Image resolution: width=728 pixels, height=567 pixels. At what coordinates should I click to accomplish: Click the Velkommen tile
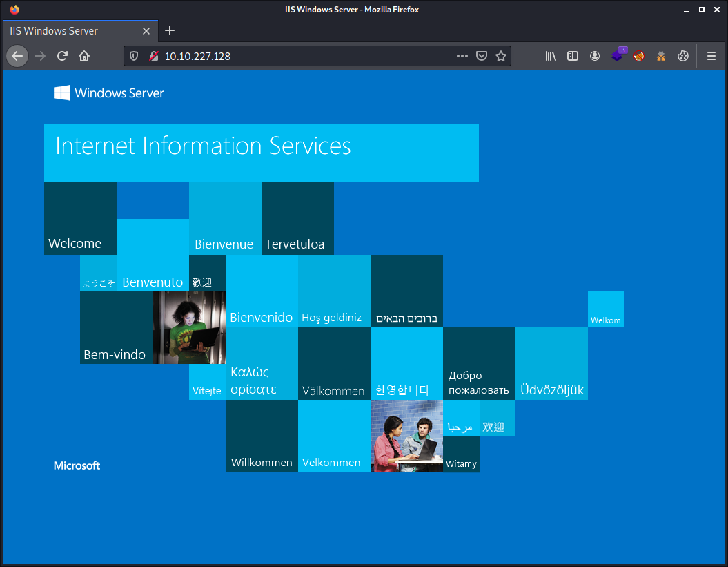(x=334, y=436)
